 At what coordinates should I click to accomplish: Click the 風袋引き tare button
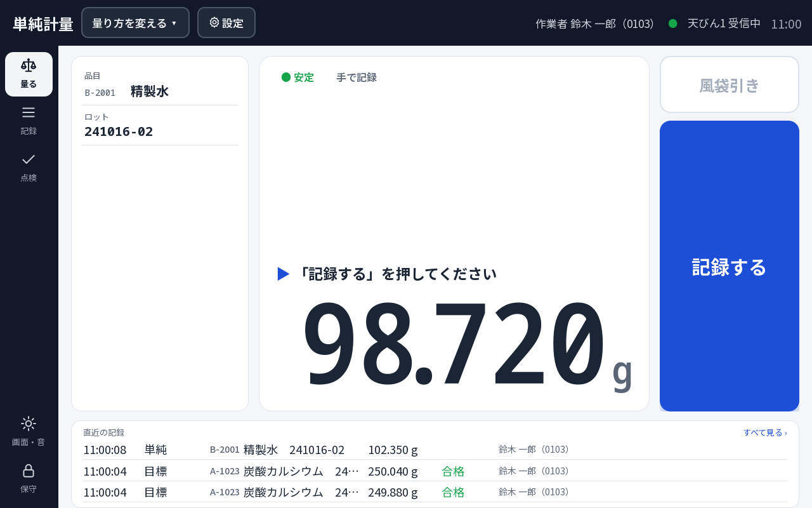(x=730, y=84)
